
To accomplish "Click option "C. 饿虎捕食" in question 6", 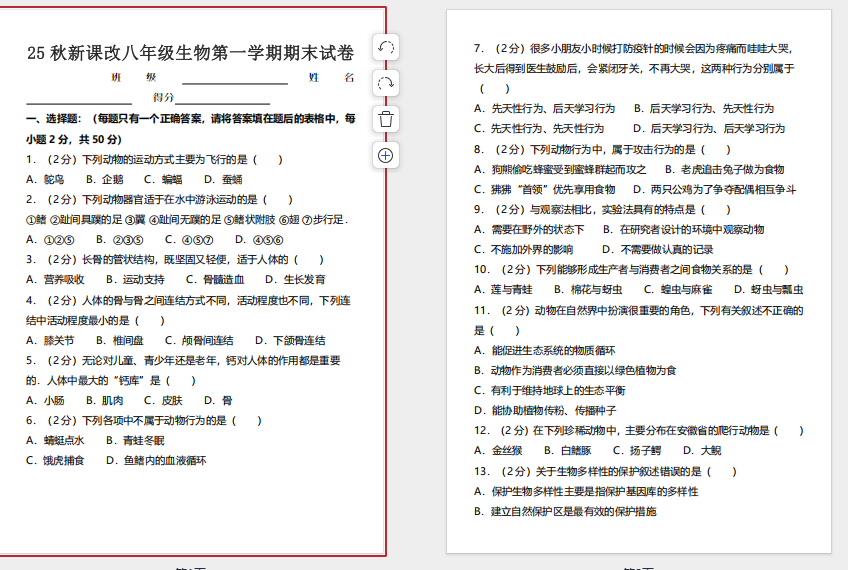I will (x=55, y=461).
